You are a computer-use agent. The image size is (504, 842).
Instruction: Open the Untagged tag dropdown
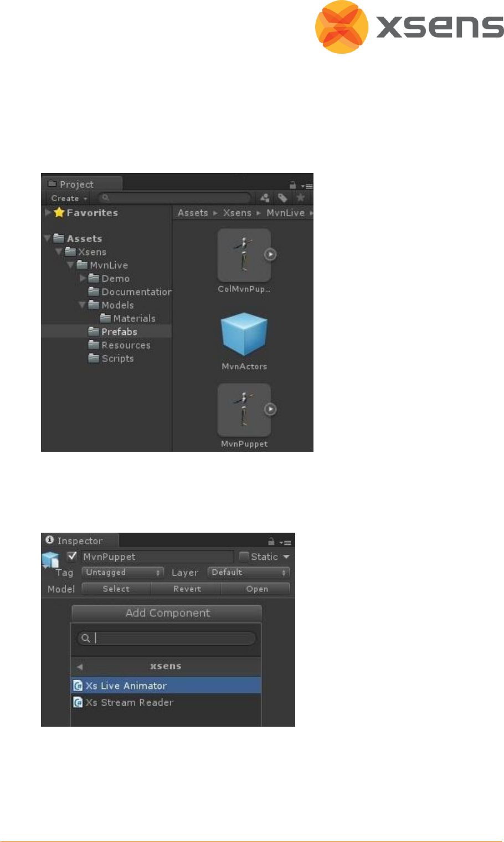coord(123,573)
